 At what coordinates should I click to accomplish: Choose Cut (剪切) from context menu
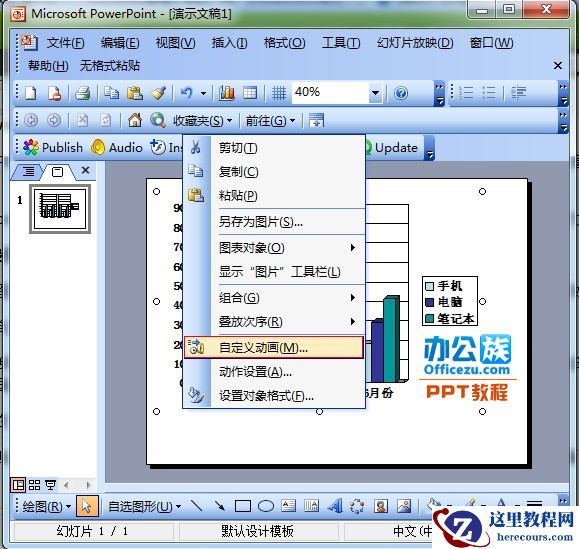tap(273, 148)
